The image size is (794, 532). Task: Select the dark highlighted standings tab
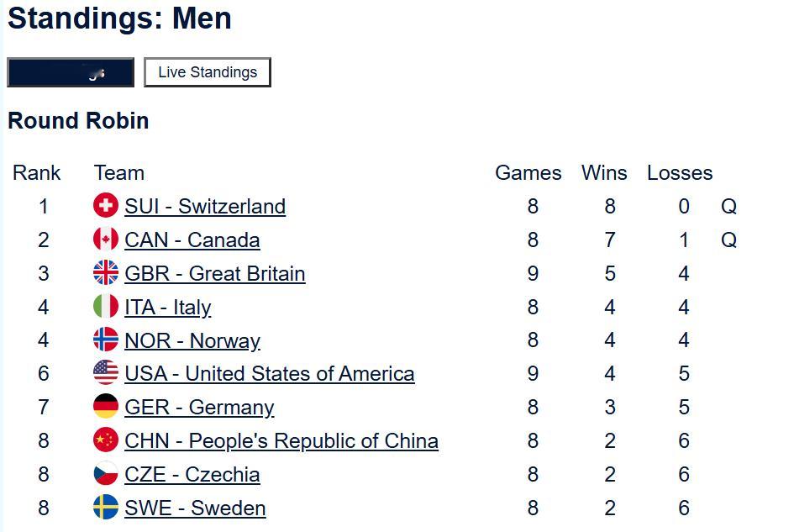pos(71,72)
